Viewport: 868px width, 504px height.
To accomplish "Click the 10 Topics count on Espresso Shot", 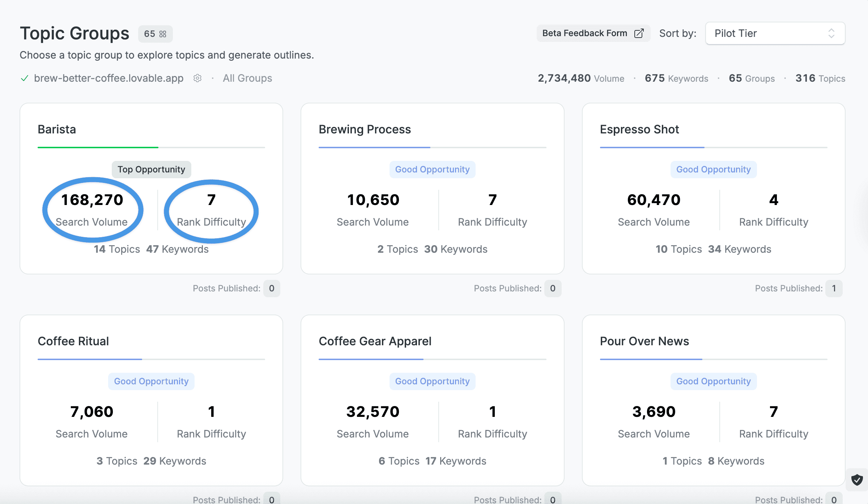I will click(x=678, y=249).
